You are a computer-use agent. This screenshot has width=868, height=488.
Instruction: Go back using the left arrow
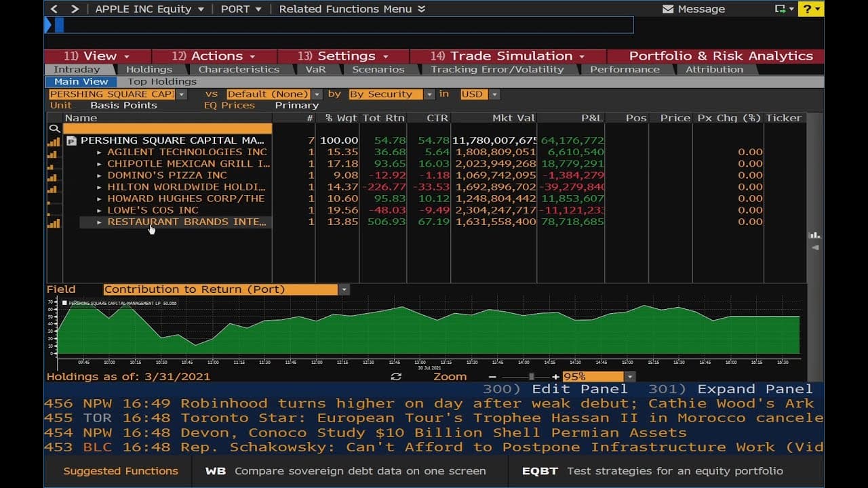(x=55, y=9)
